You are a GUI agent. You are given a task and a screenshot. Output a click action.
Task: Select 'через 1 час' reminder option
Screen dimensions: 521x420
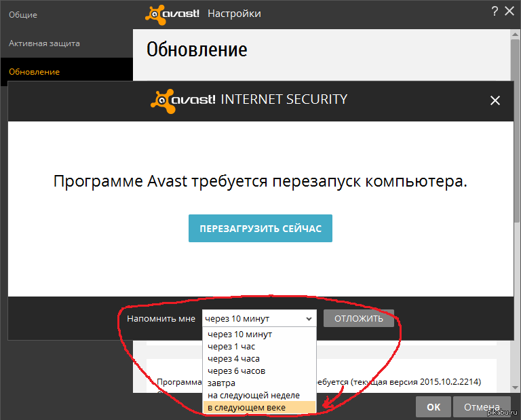(231, 347)
